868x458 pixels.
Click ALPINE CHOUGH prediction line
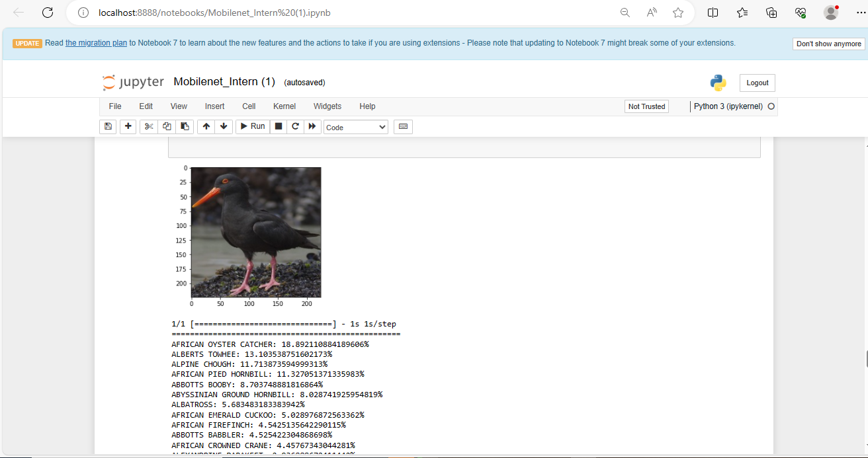click(249, 364)
